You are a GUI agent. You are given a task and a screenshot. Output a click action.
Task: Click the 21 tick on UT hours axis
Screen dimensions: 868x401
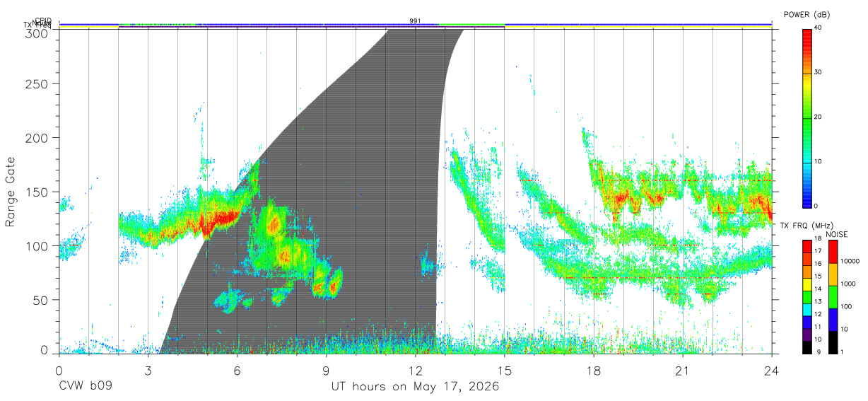pos(682,369)
